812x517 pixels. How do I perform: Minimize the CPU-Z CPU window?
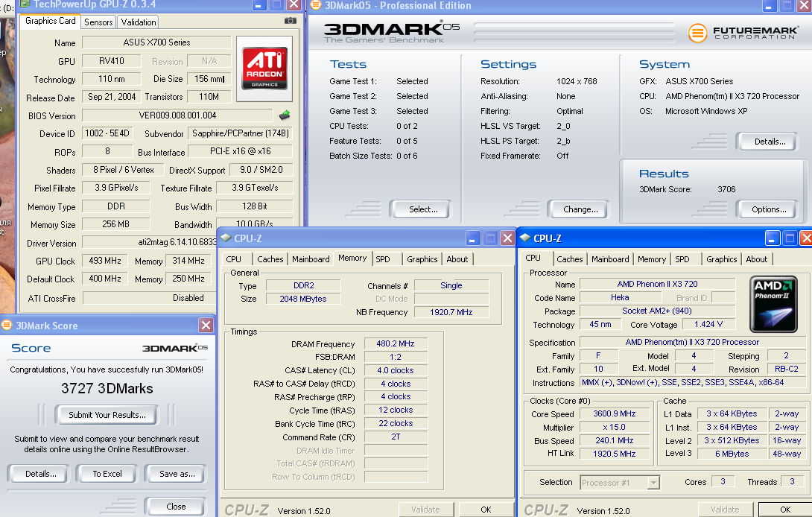click(772, 238)
